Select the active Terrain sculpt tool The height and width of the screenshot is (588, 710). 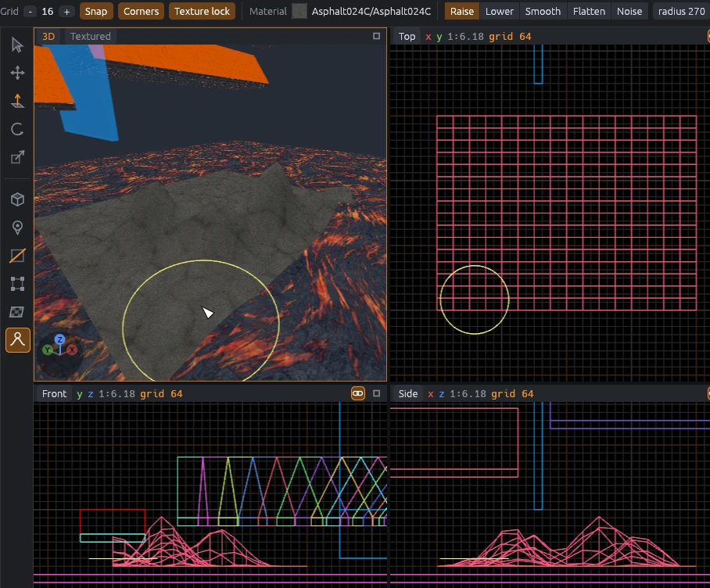click(18, 340)
